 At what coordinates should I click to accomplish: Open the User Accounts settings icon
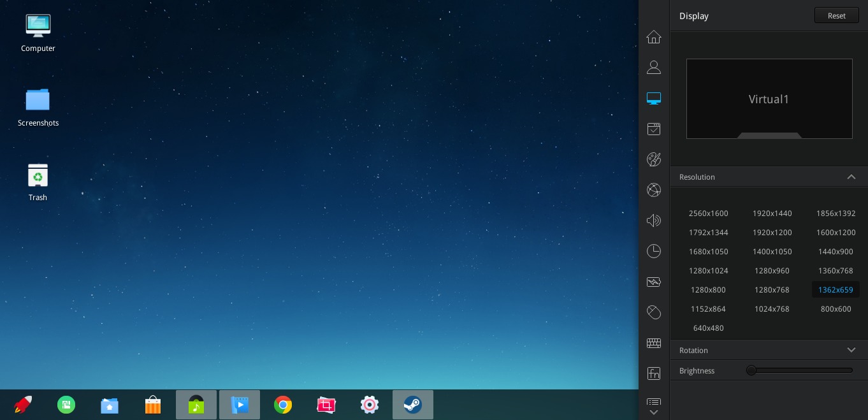coord(653,68)
